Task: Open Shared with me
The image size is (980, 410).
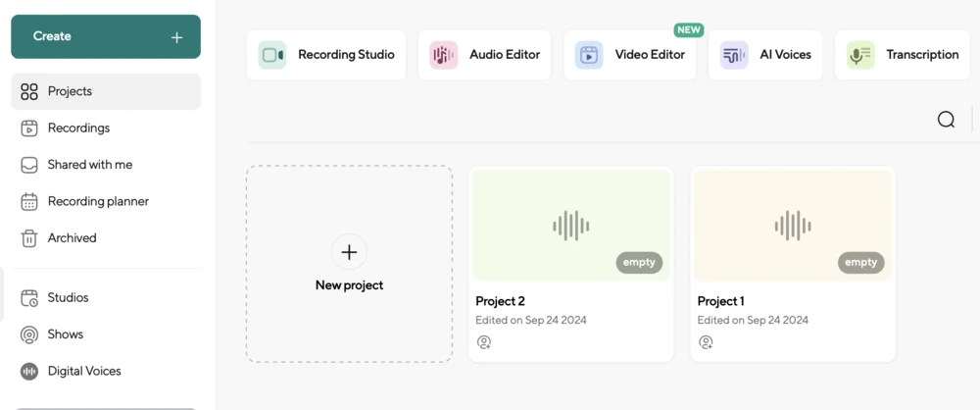Action: click(89, 165)
